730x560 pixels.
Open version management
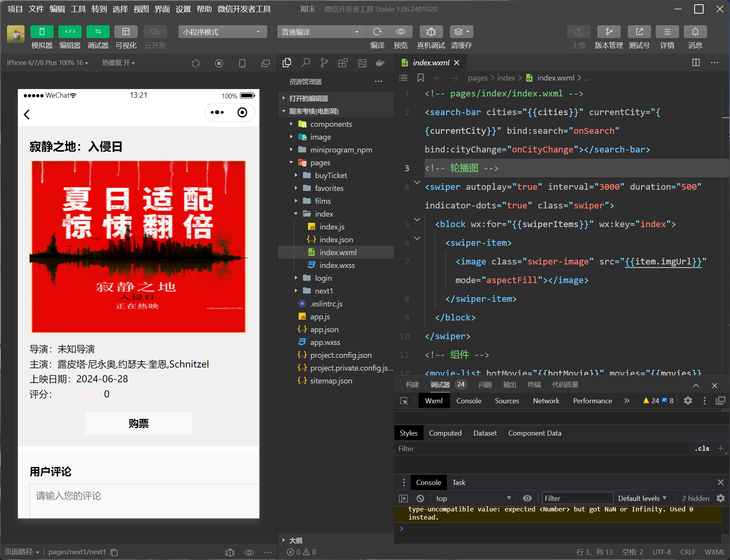(x=609, y=31)
